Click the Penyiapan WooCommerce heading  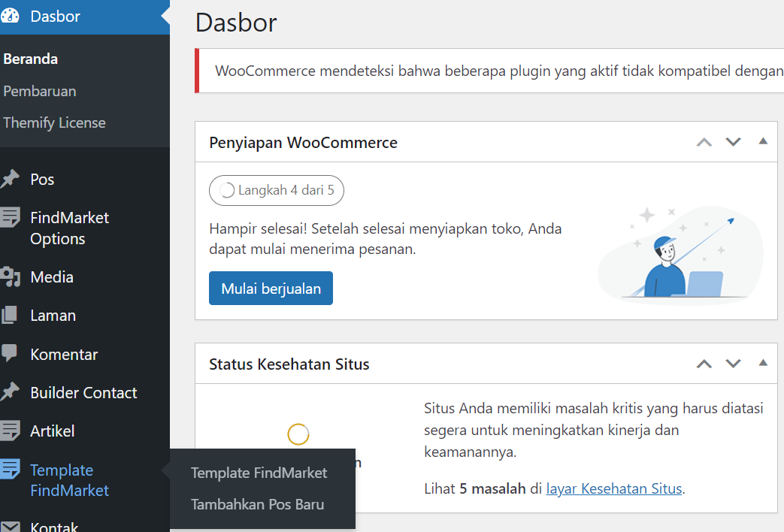303,143
